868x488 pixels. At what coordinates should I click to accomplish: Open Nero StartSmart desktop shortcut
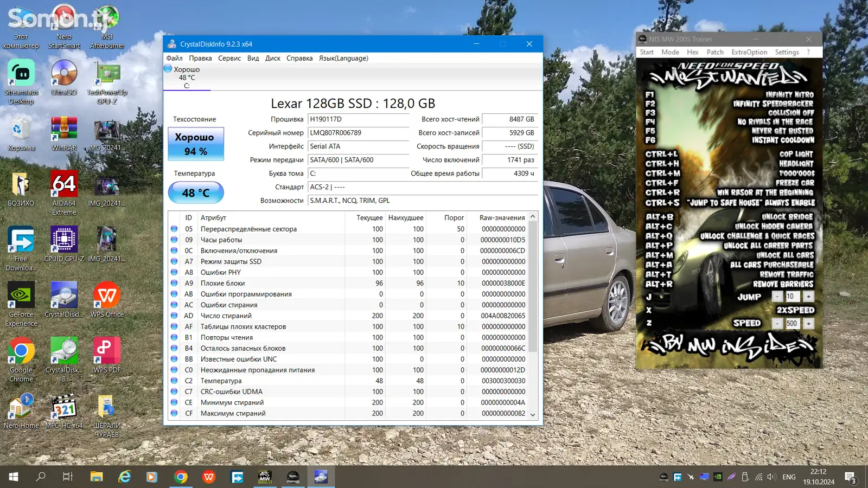point(64,27)
